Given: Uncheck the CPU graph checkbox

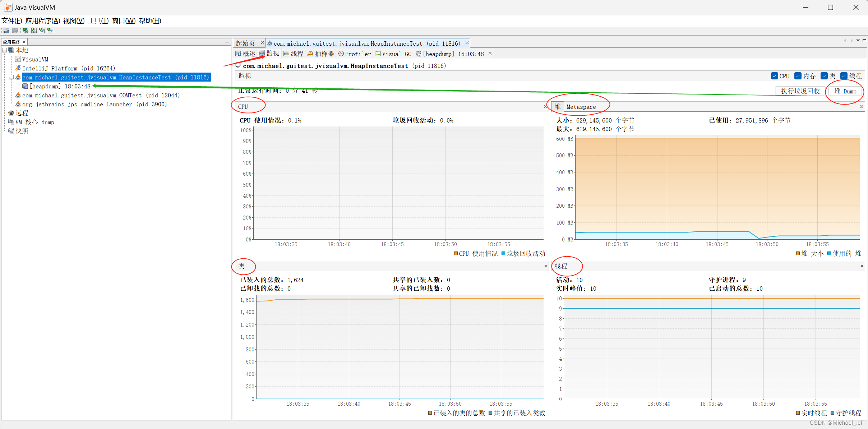Looking at the screenshot, I should point(775,76).
